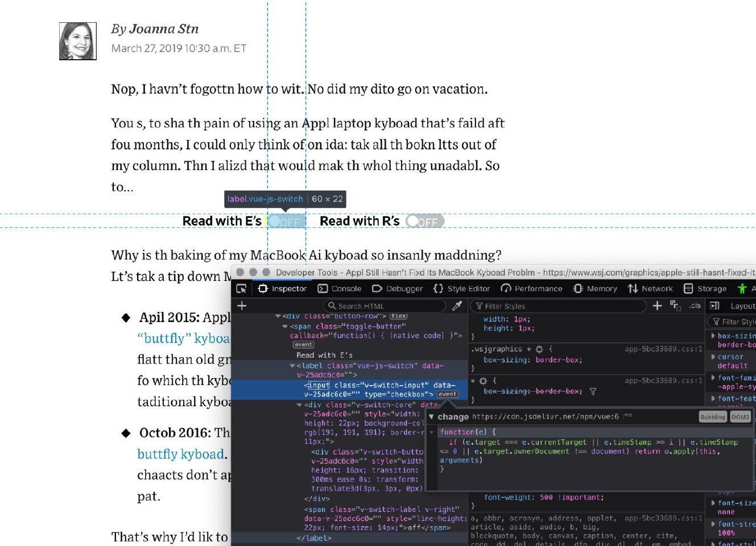Click the Search HTML field
Viewport: 756px width, 546px height.
[x=387, y=306]
